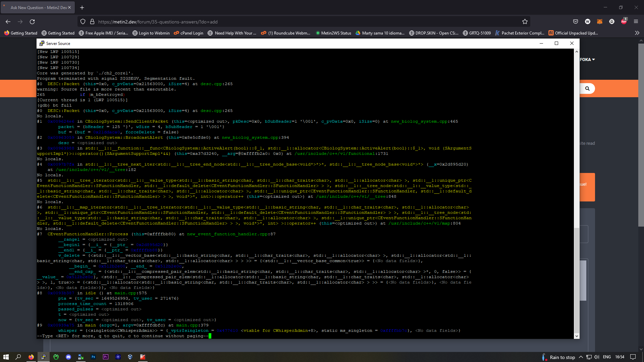Screen dimensions: 644x362
Task: Open a new browser tab
Action: 82,7
